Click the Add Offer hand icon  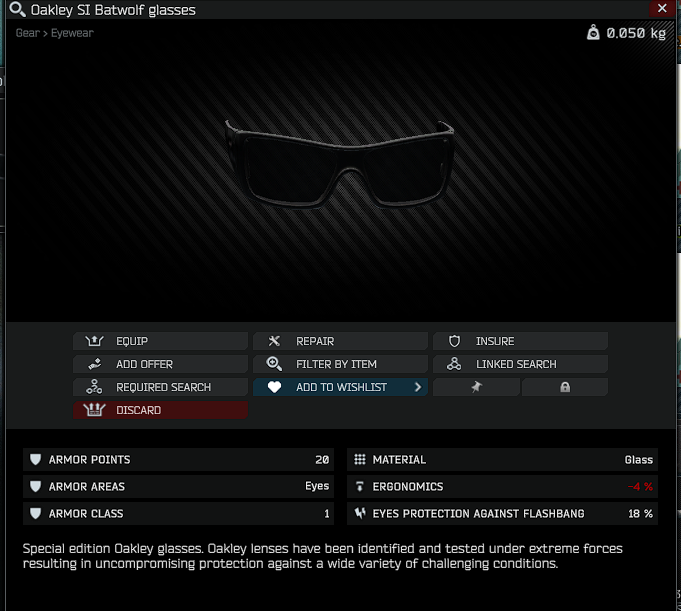click(95, 364)
